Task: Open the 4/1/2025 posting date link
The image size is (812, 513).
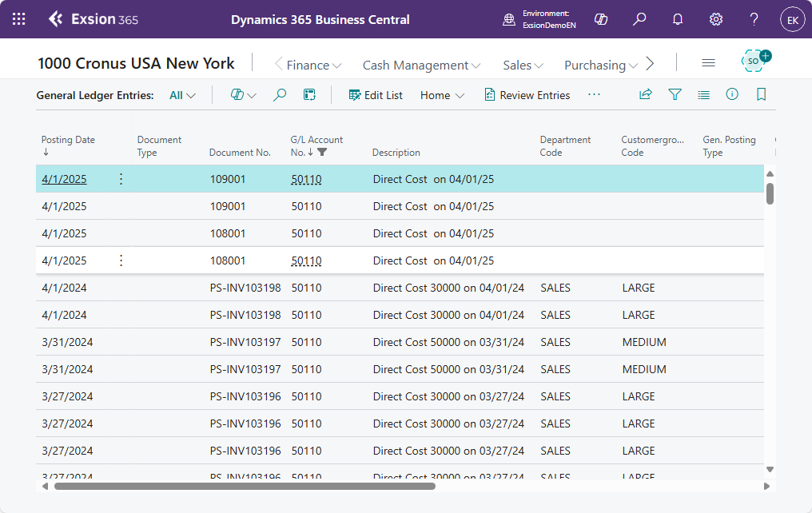Action: point(64,179)
